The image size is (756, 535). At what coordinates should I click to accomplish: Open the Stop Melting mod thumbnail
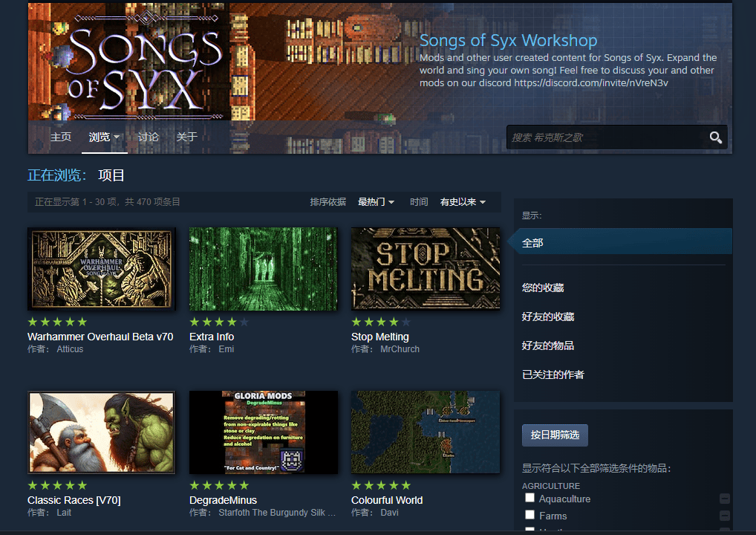pos(426,269)
